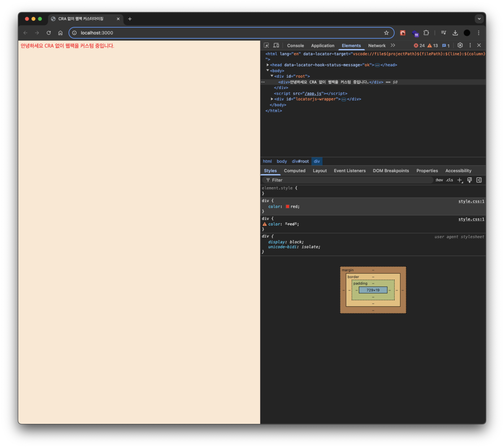The image size is (504, 448).
Task: Bookmark this page with the star icon
Action: (386, 33)
